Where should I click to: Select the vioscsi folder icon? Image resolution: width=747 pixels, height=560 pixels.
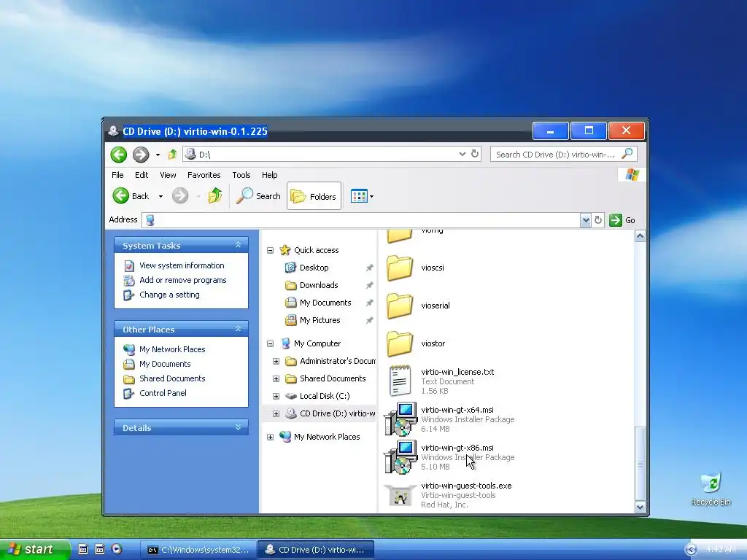(x=399, y=268)
